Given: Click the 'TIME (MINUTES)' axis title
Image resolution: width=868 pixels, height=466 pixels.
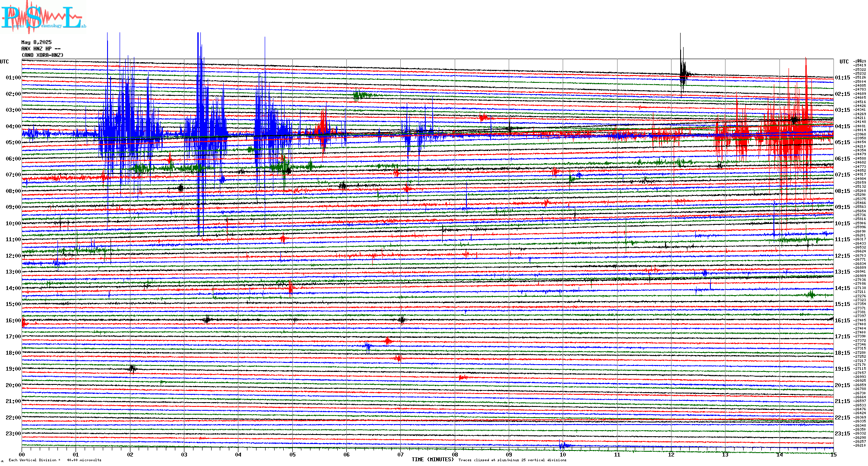Looking at the screenshot, I should (433, 460).
